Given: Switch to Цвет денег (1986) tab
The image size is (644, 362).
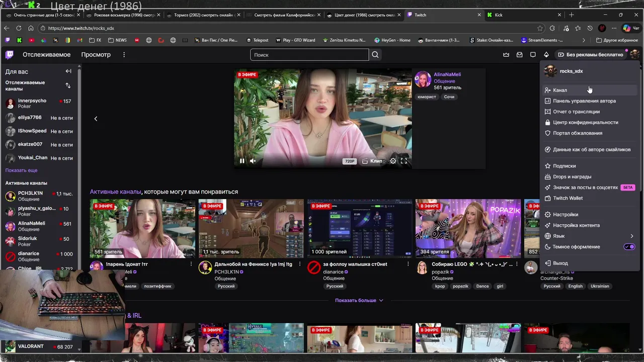Looking at the screenshot, I should (x=363, y=15).
